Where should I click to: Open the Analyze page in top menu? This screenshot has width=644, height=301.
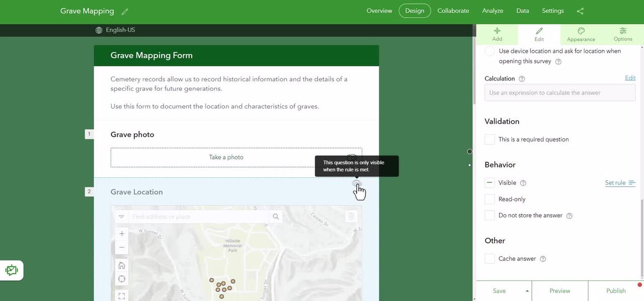click(x=493, y=11)
